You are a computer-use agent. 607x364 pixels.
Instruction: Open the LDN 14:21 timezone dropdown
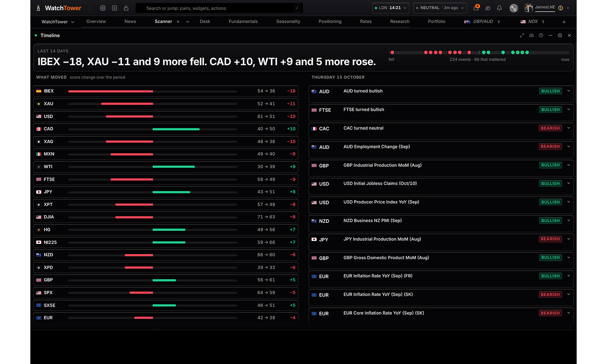[391, 8]
